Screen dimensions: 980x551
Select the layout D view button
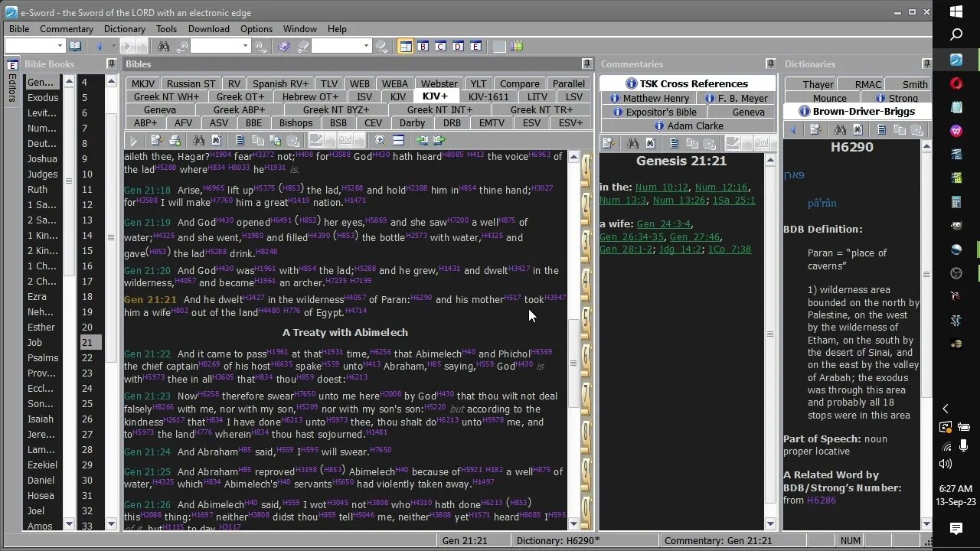pos(458,46)
